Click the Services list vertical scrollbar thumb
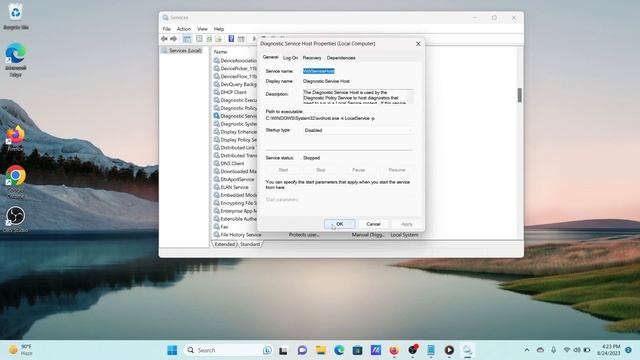The width and height of the screenshot is (640, 360). [520, 95]
